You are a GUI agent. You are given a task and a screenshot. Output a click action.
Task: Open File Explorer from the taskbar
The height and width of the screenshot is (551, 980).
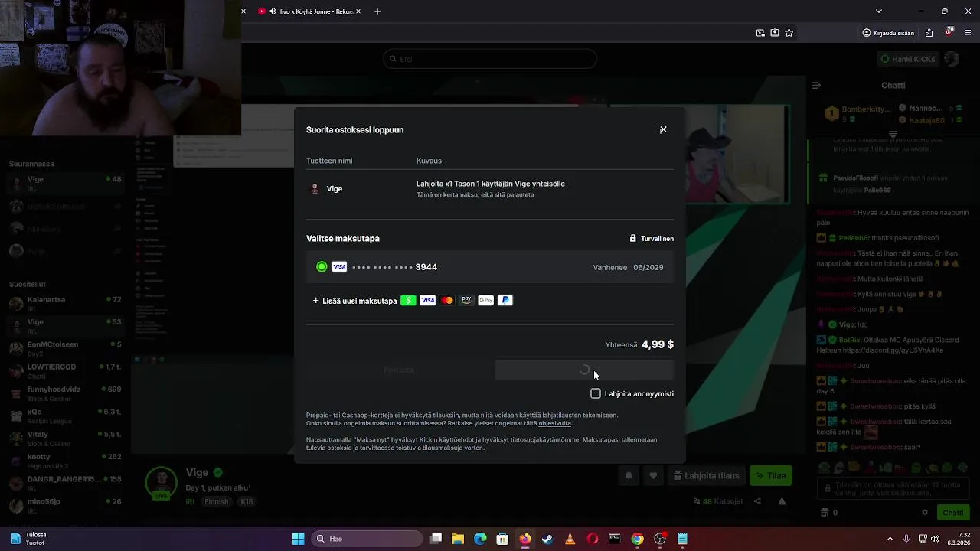coord(458,539)
